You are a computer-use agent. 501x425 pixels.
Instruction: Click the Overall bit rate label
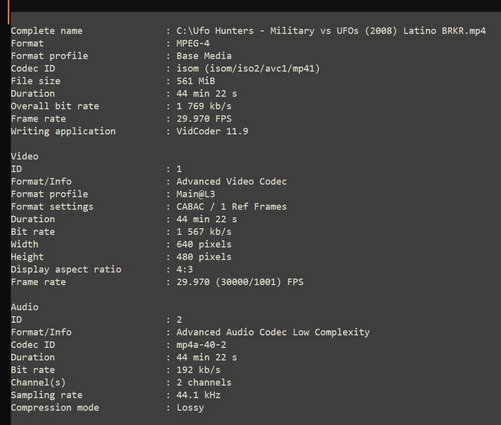pos(55,106)
